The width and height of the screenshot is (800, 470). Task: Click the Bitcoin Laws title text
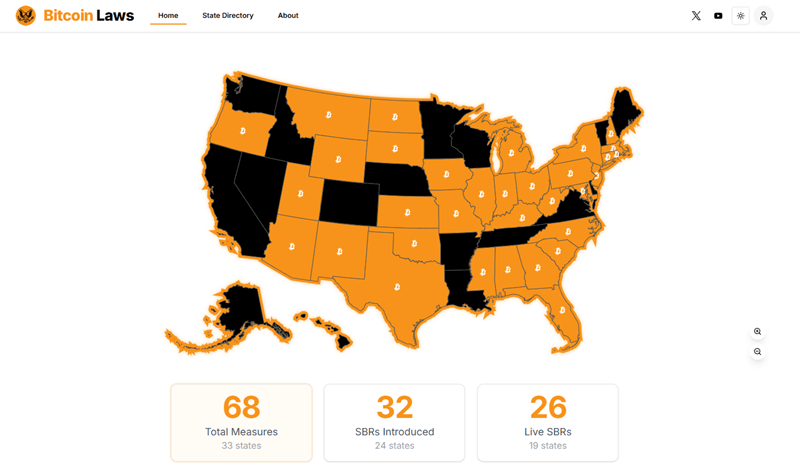(89, 16)
